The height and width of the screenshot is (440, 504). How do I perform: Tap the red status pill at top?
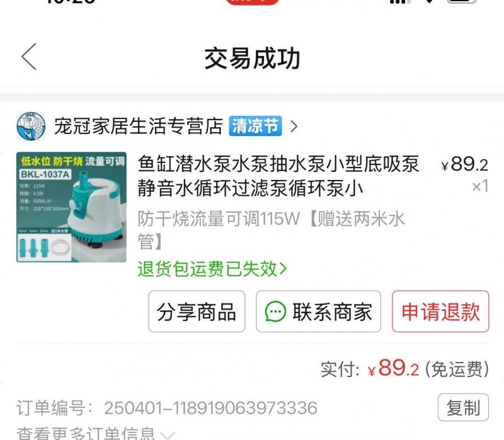(253, 2)
